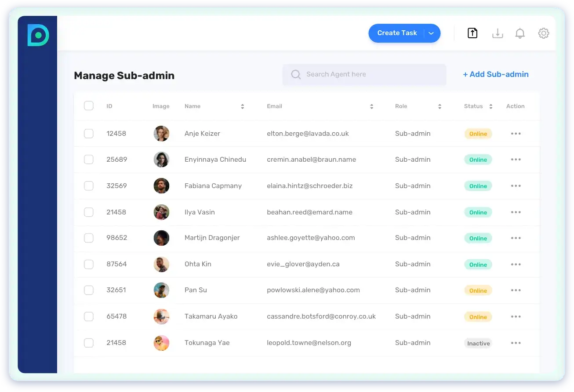Click the download icon in top bar
The width and height of the screenshot is (574, 392).
point(497,33)
